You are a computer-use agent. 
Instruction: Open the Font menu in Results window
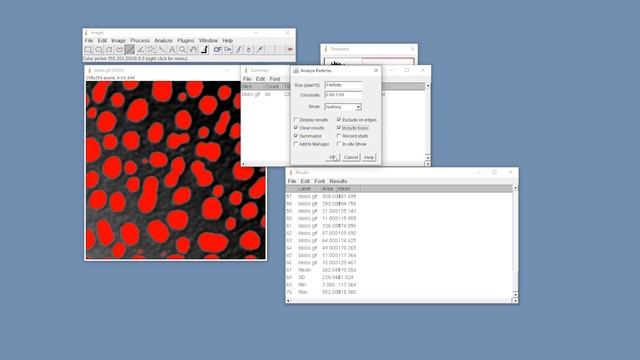[320, 181]
